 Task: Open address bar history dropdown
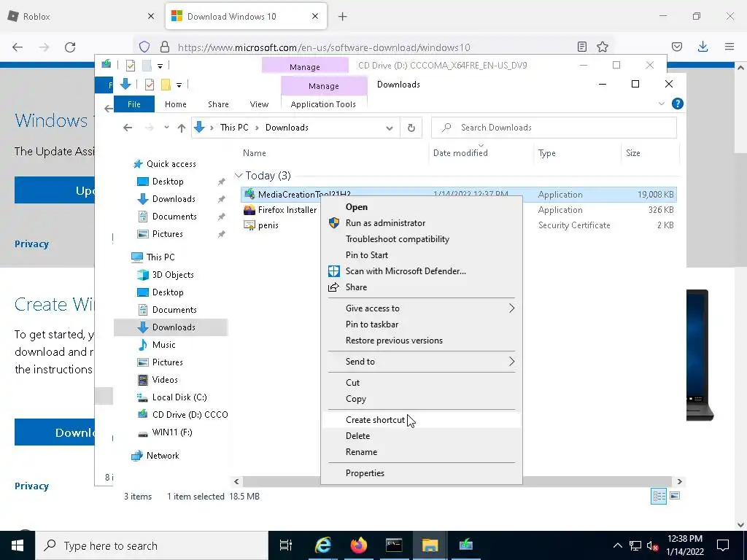tap(390, 128)
